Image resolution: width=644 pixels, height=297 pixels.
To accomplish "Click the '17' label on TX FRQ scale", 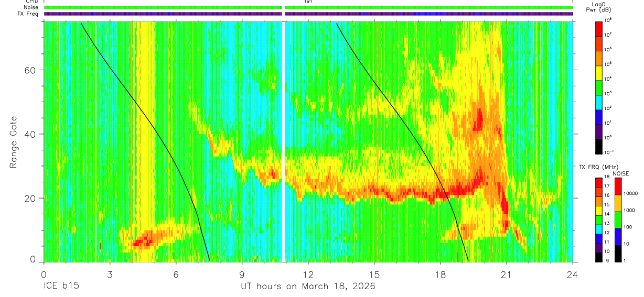I will 608,187.
